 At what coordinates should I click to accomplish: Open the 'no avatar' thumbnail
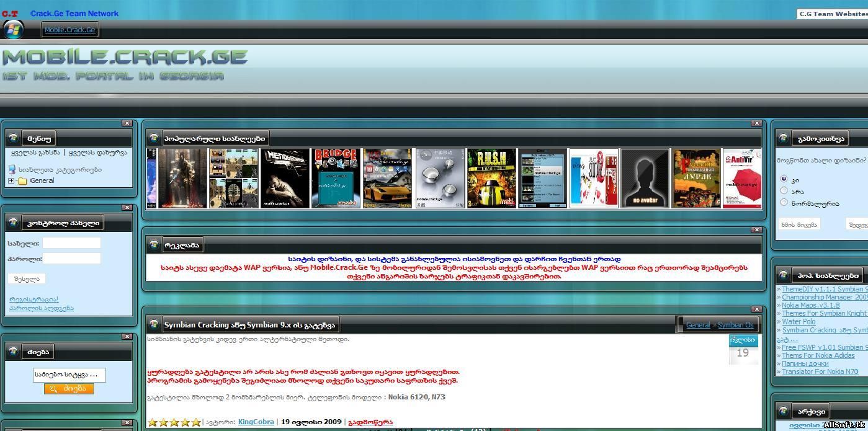pyautogui.click(x=645, y=178)
